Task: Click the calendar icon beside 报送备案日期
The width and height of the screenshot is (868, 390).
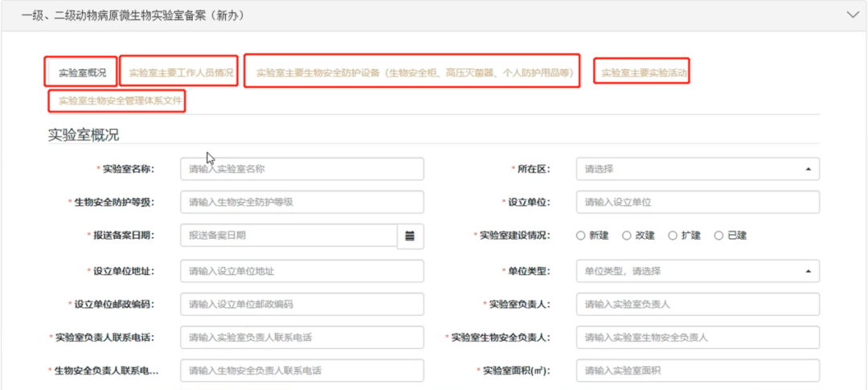Action: [x=410, y=236]
